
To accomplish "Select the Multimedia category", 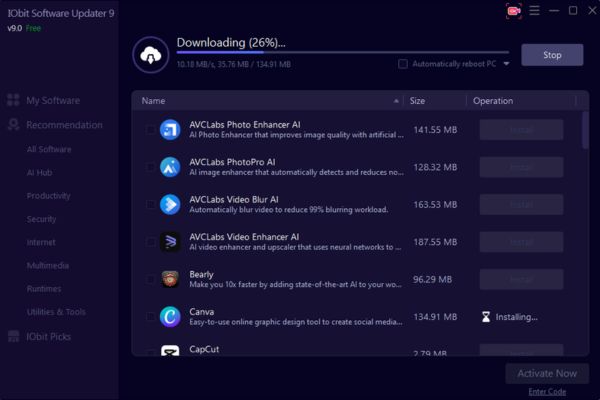I will pos(48,265).
